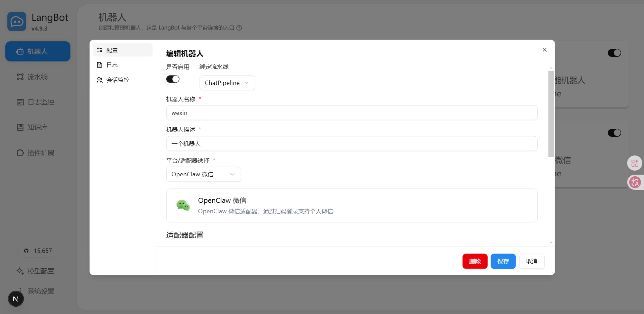Screen dimensions: 644x314
Task: Open the 机器人 robot section in sidebar
Action: tap(38, 51)
